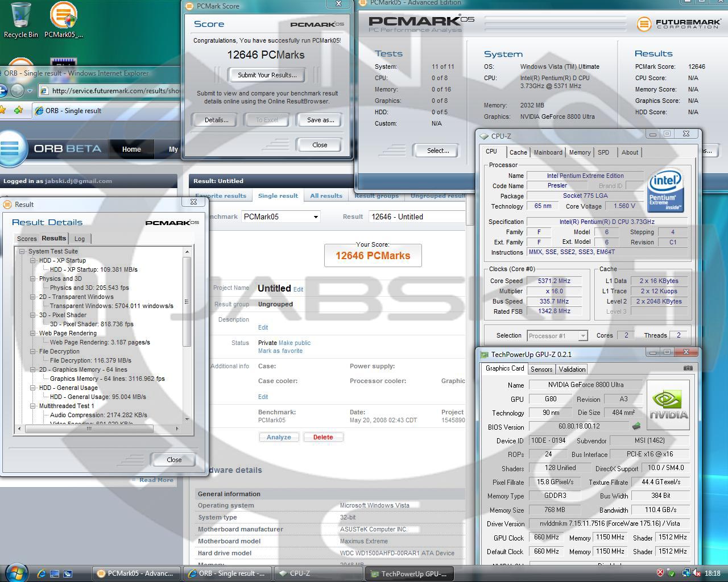Click the Mark as favorite link
The height and width of the screenshot is (582, 728).
pyautogui.click(x=280, y=351)
